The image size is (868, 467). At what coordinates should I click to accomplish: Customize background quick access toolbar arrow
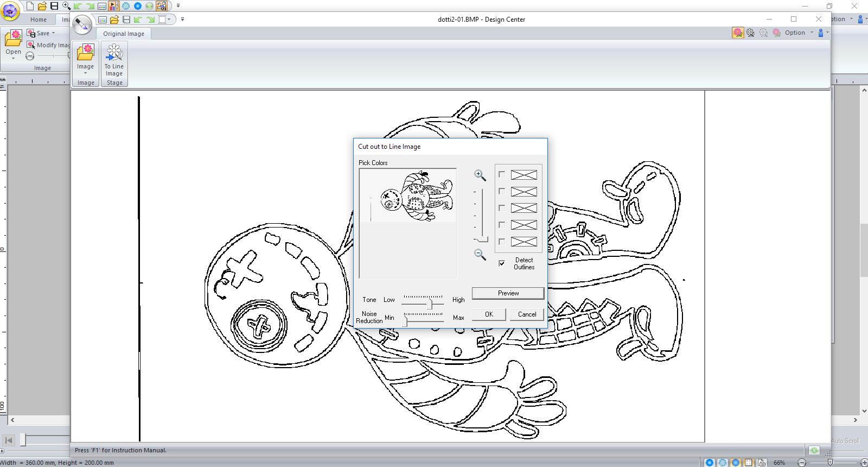point(178,6)
